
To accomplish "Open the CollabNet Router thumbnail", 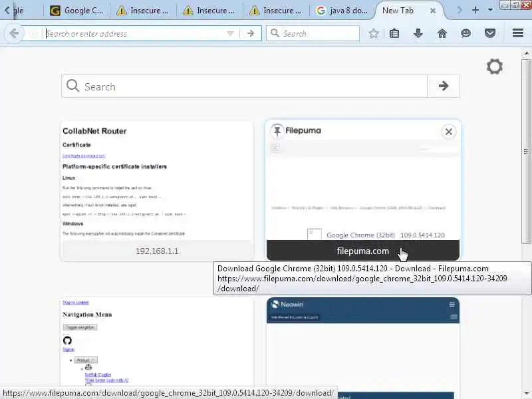I will pyautogui.click(x=157, y=181).
